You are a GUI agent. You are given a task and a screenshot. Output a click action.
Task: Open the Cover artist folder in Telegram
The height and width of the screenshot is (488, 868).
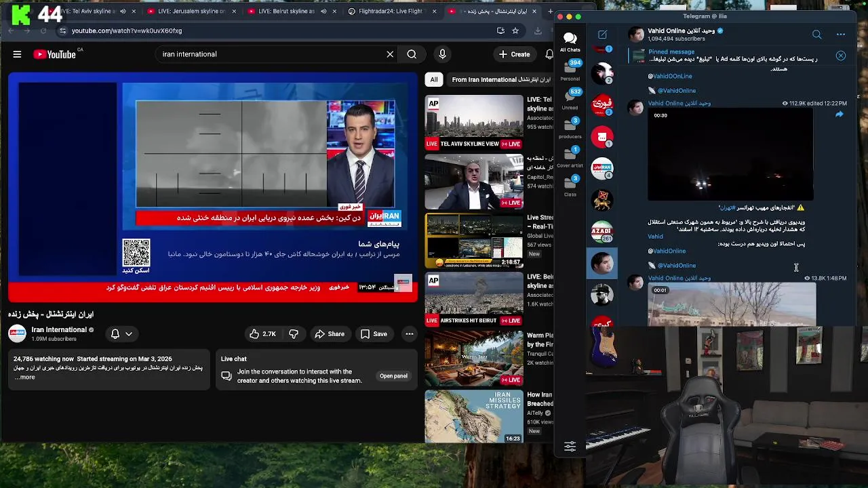pos(570,157)
